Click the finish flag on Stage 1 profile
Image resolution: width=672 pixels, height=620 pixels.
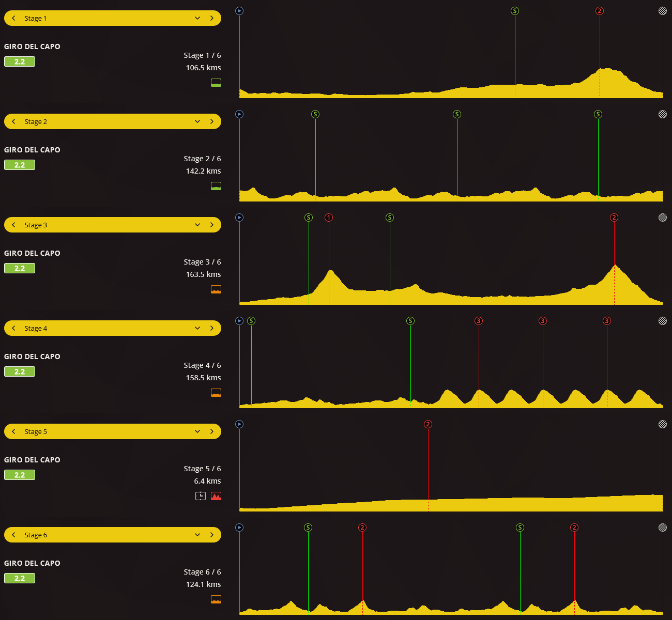coord(663,11)
